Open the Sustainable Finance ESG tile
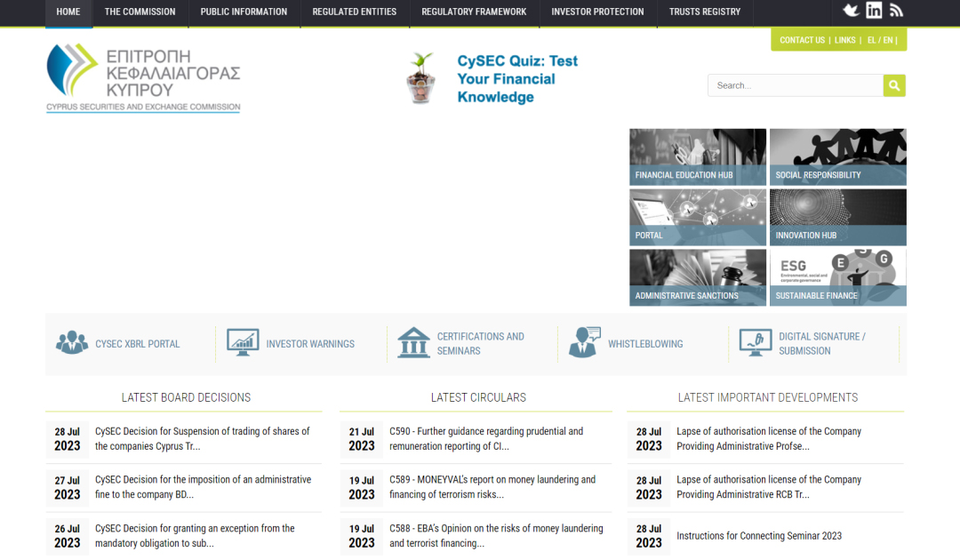Screen dimensions: 960x560 [x=837, y=277]
